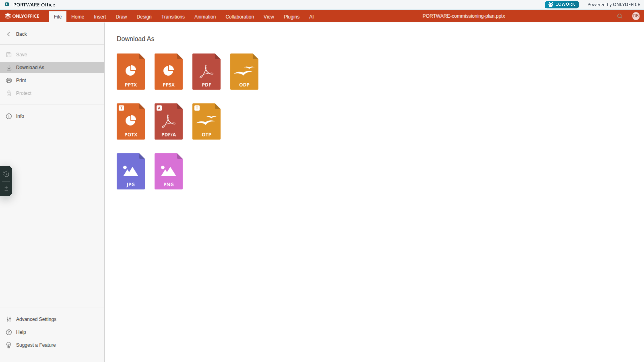This screenshot has width=644, height=362.
Task: Click the ONLYOFFICE logo
Action: tap(22, 16)
